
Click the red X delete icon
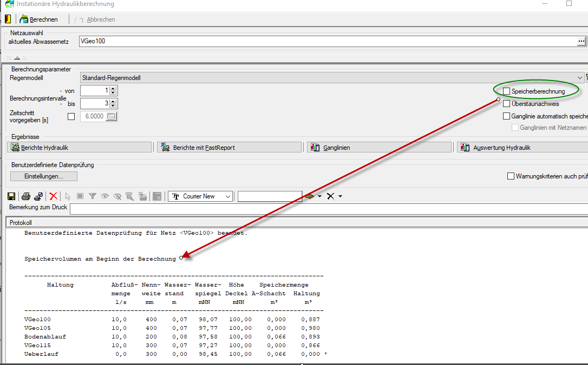[53, 196]
